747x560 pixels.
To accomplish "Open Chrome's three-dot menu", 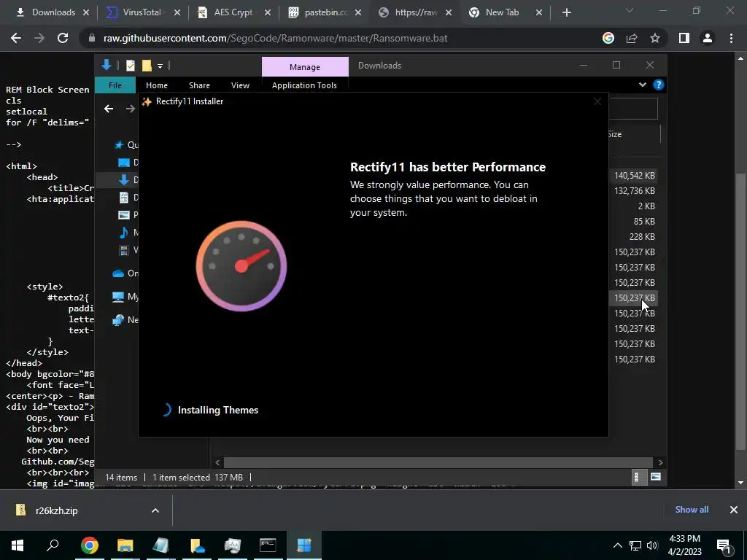I will 731,38.
